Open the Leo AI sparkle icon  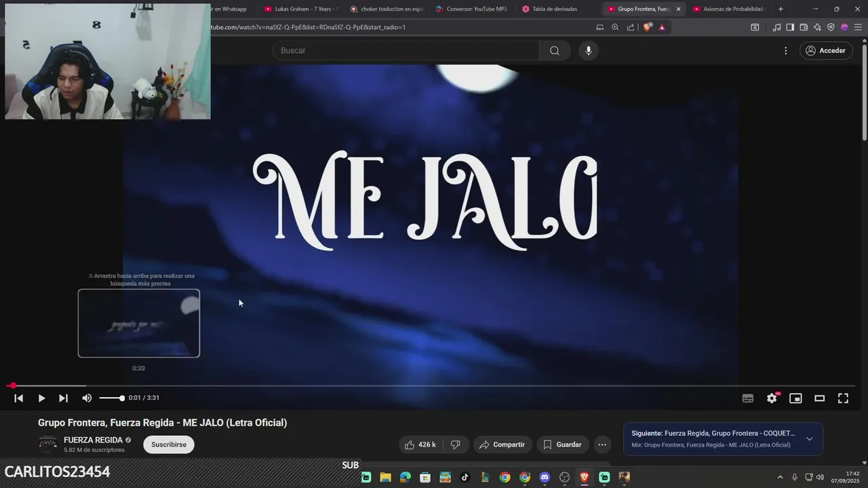tap(817, 27)
